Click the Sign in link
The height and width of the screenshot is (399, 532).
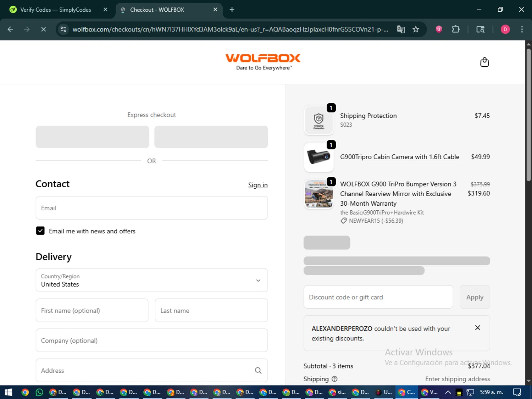[258, 185]
